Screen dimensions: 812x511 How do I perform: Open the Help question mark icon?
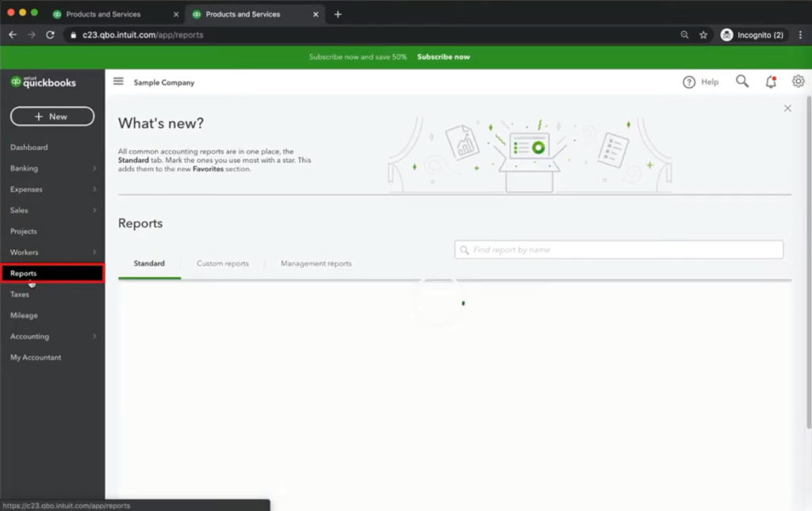(x=689, y=82)
